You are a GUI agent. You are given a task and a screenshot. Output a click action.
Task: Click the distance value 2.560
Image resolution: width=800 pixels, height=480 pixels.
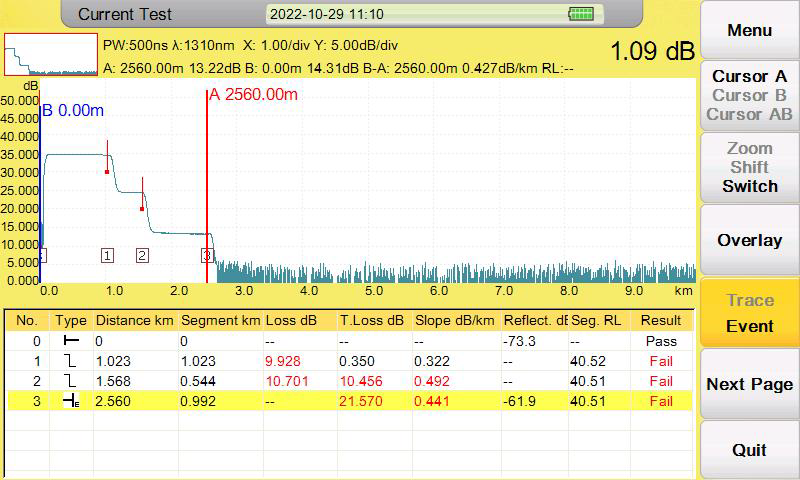click(113, 401)
